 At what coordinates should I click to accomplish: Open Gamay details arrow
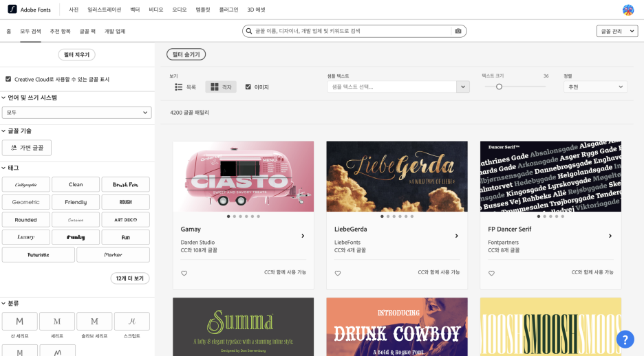tap(303, 236)
